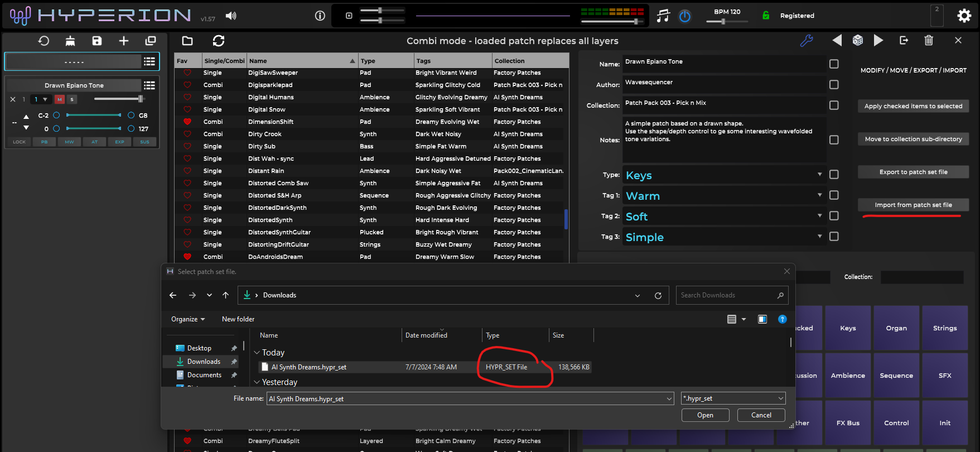This screenshot has height=452, width=980.
Task: Open the layer channel dropdown showing 1
Action: coord(41,99)
